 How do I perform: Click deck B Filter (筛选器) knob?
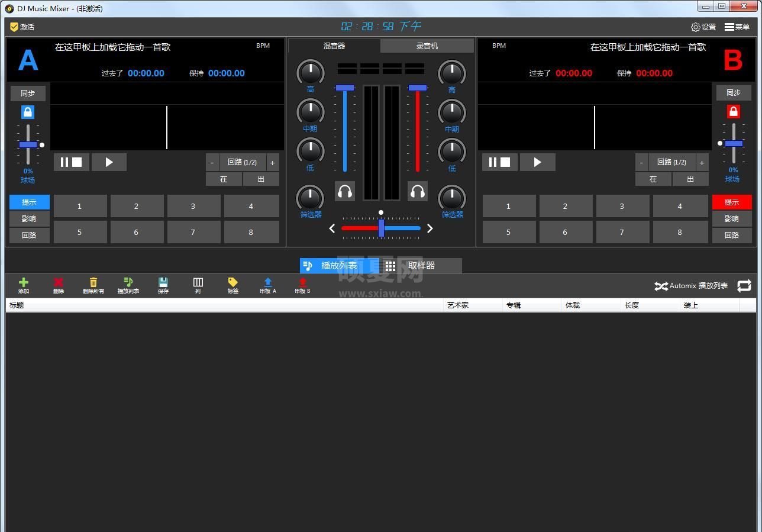(x=452, y=197)
